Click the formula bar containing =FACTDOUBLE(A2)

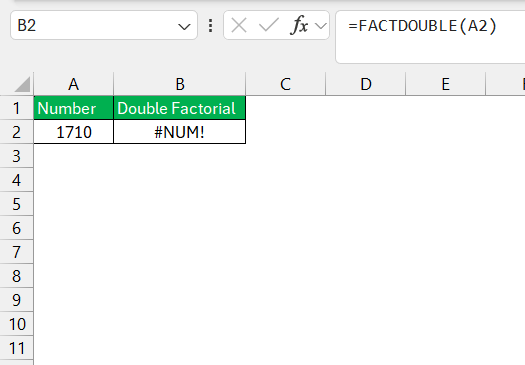click(430, 37)
